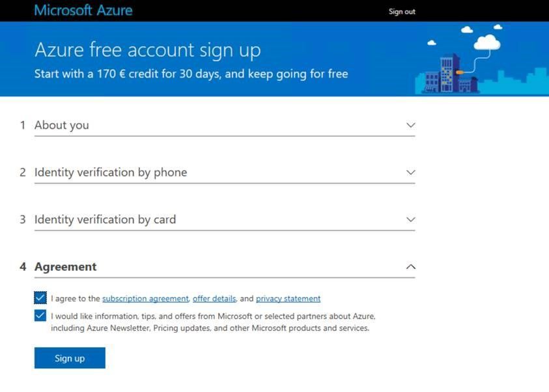The height and width of the screenshot is (392, 549).
Task: Click the city and cloud banner illustration
Action: coord(482,59)
